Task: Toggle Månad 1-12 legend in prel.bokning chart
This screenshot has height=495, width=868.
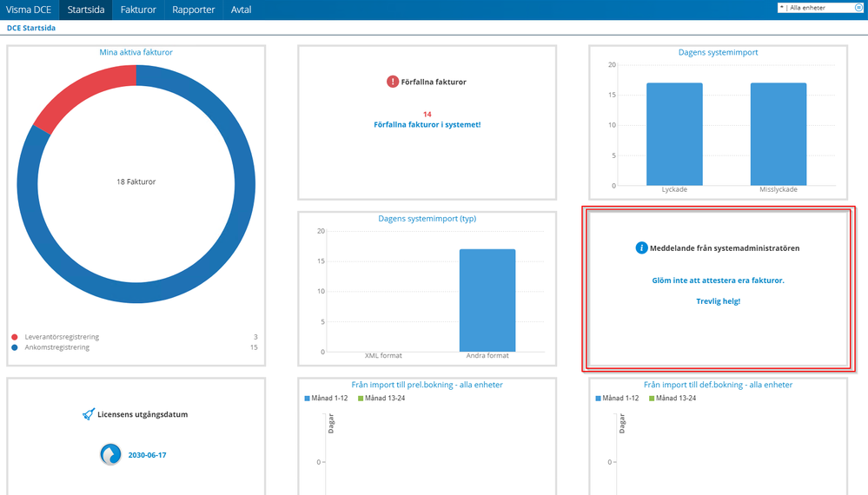Action: [x=326, y=399]
